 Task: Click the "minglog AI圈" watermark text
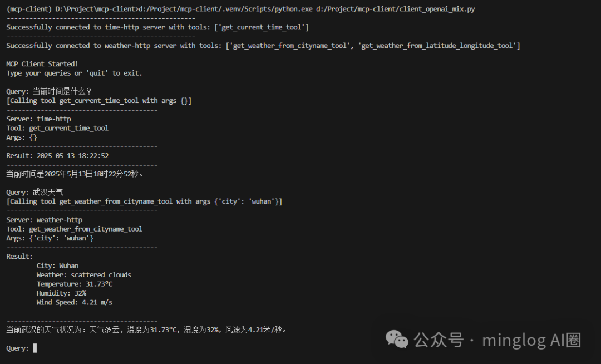[531, 340]
